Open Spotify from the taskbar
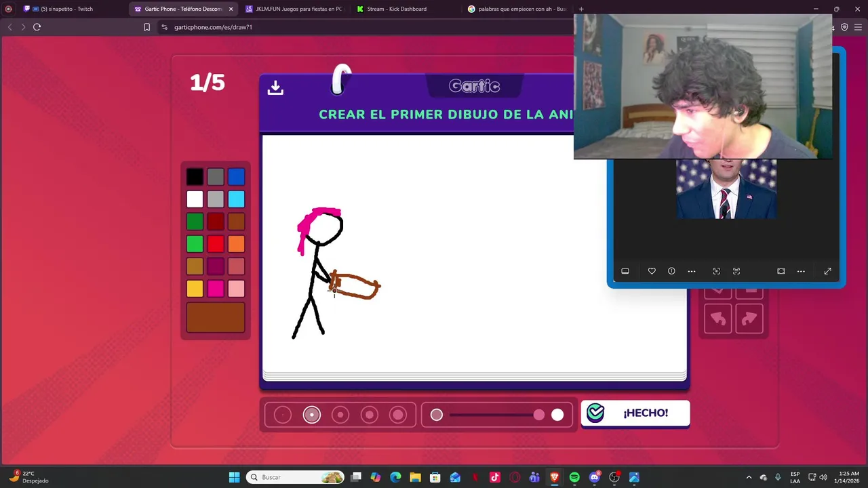Screen dimensions: 868x488 click(x=574, y=477)
